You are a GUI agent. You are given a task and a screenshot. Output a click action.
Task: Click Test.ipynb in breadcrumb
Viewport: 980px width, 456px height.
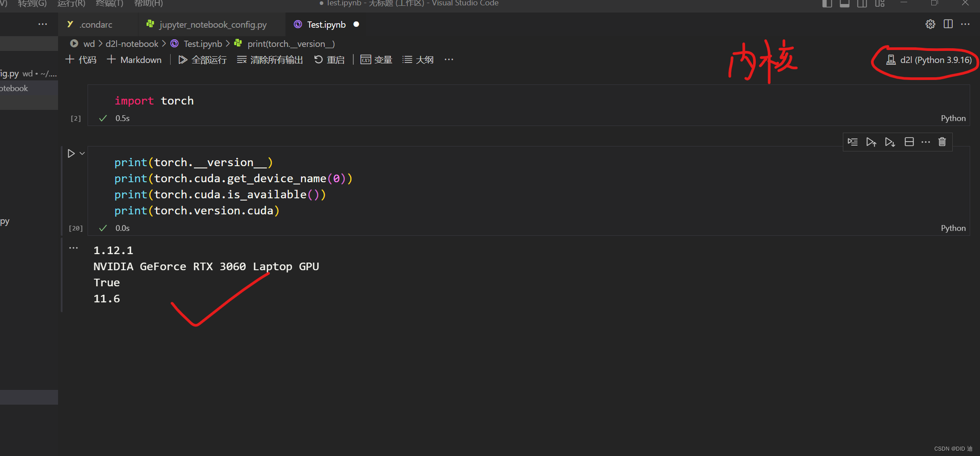pos(203,44)
